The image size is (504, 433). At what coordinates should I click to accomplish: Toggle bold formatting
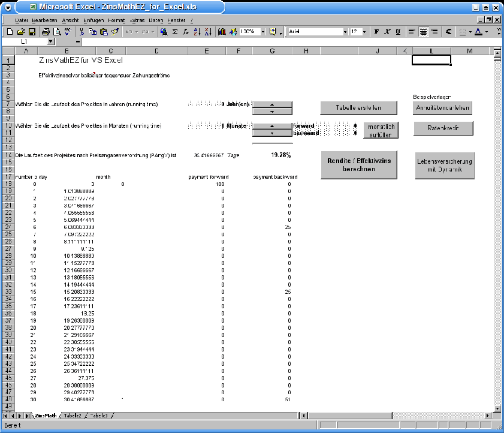(376, 32)
